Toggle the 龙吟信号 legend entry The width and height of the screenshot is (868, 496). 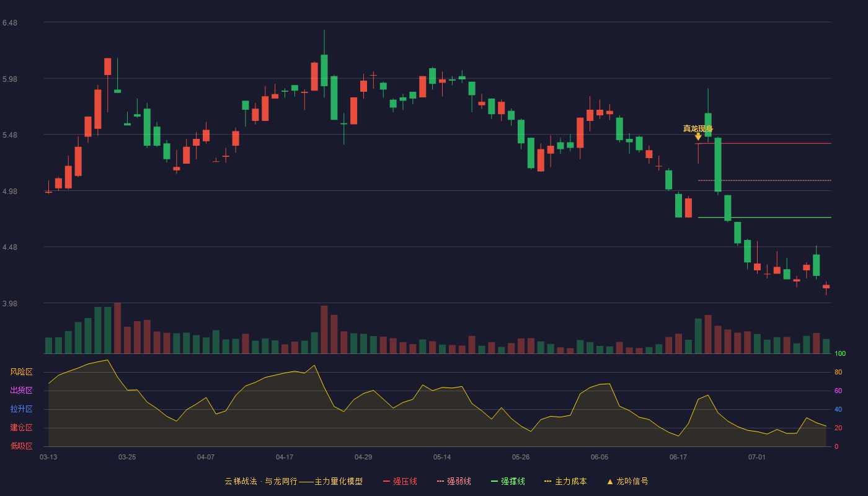point(627,481)
